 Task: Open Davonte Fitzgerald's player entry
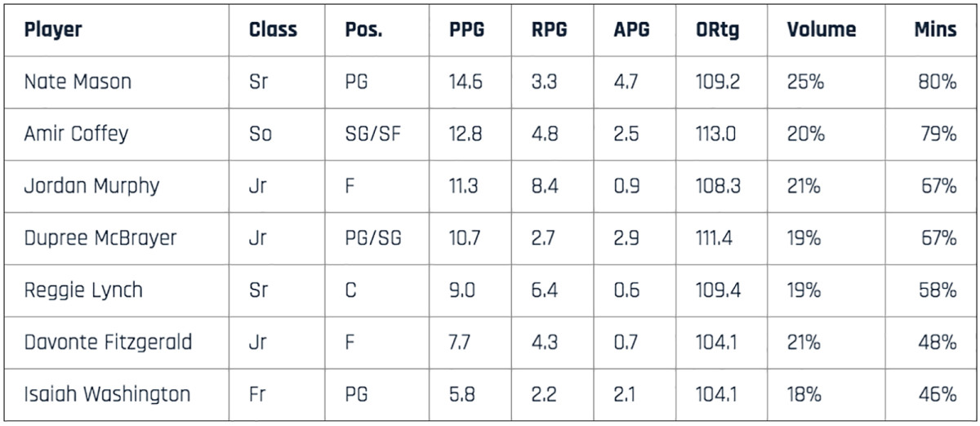(x=108, y=343)
